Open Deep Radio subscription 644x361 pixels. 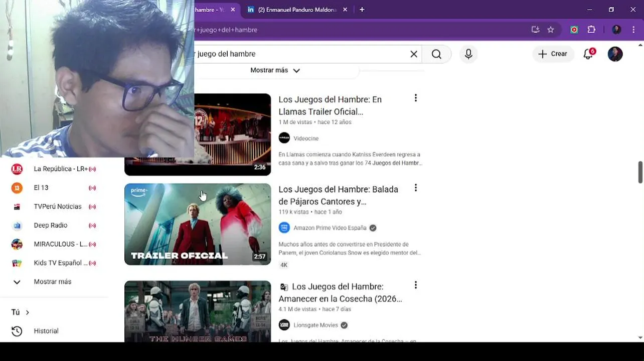(54, 225)
